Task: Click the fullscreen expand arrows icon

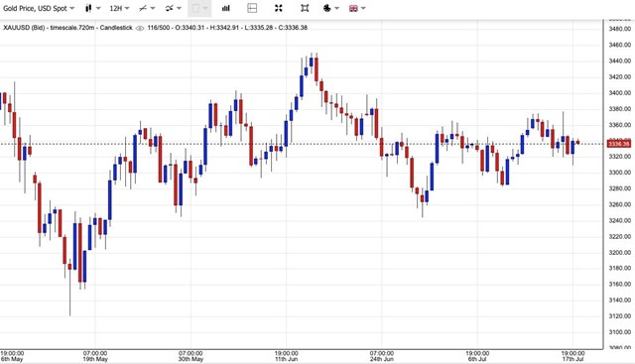Action: click(x=278, y=8)
